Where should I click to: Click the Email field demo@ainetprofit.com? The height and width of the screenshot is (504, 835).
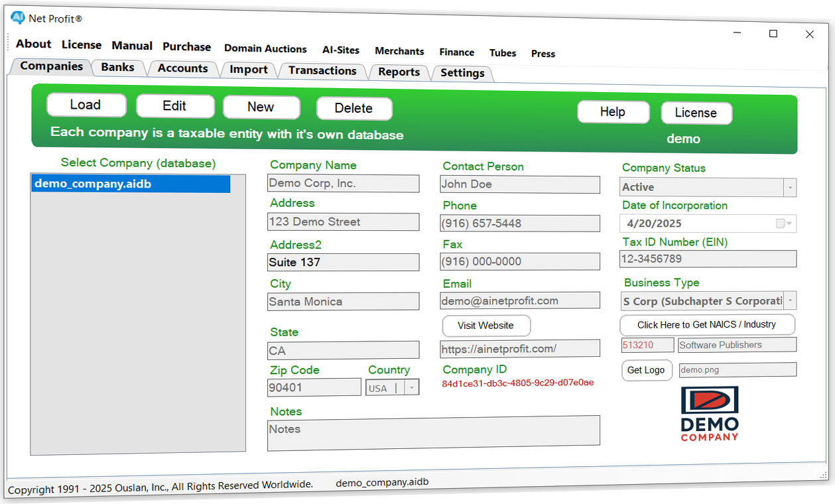click(x=520, y=300)
